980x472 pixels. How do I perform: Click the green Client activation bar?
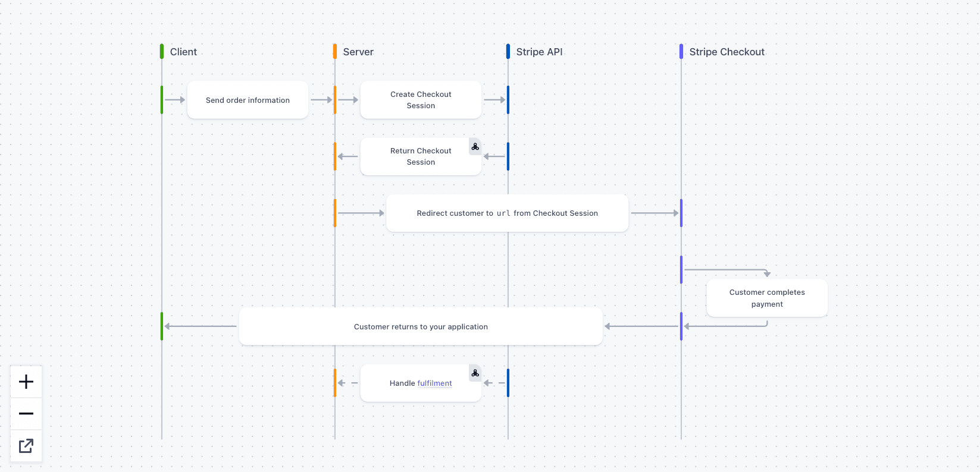161,100
